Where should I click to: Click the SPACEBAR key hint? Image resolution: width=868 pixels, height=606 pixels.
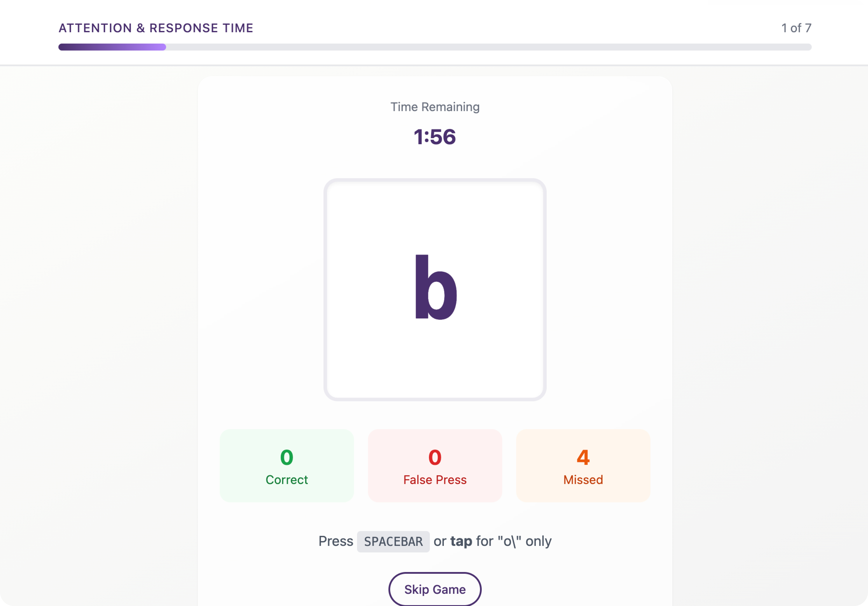(x=393, y=541)
